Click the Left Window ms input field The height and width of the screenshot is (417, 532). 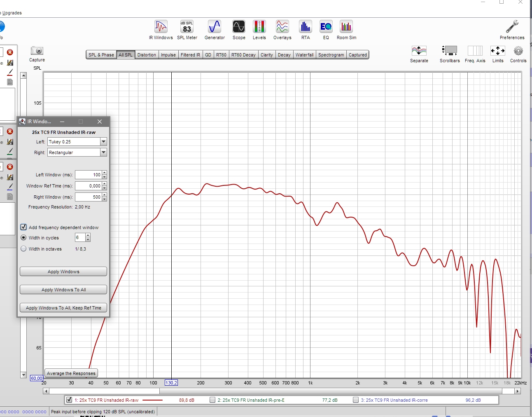point(89,175)
